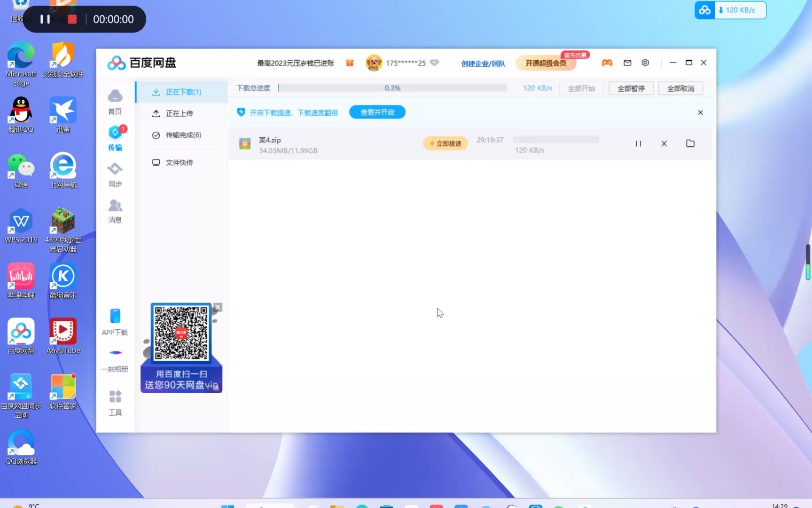Viewport: 812px width, 508px height.
Task: Click the 175******25 account name
Action: coord(406,63)
